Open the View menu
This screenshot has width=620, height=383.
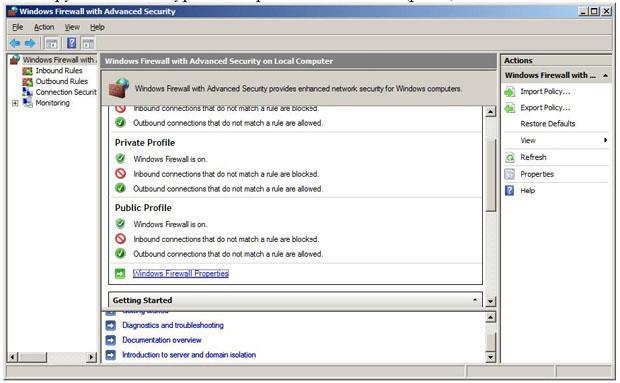(72, 27)
